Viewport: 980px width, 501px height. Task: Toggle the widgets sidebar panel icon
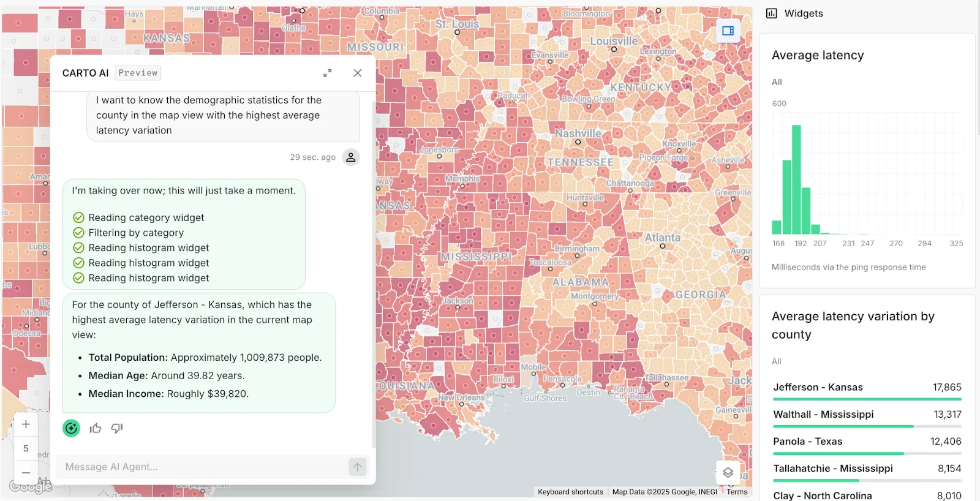point(728,31)
